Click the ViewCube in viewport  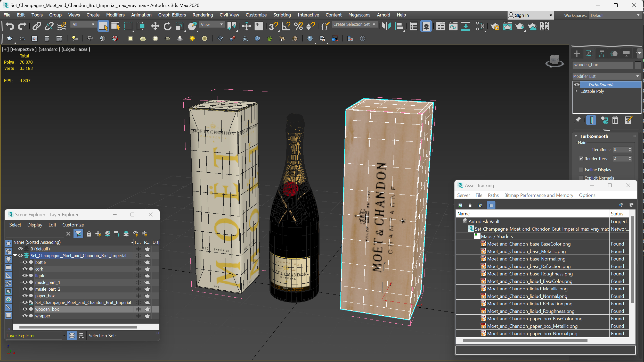click(x=554, y=61)
